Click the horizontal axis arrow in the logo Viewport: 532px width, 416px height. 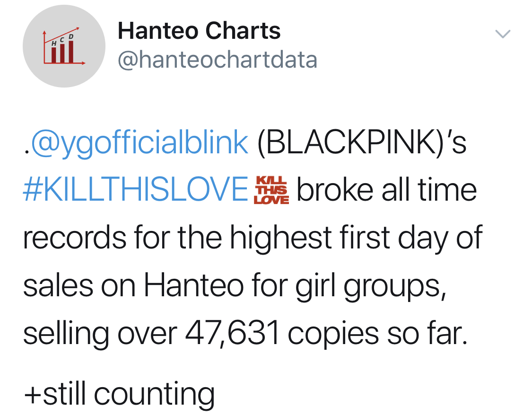(64, 63)
